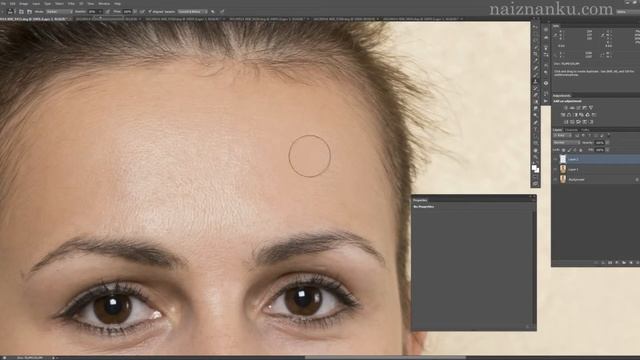This screenshot has height=360, width=640.
Task: Toggle the Aligned checkbox in options bar
Action: (149, 11)
